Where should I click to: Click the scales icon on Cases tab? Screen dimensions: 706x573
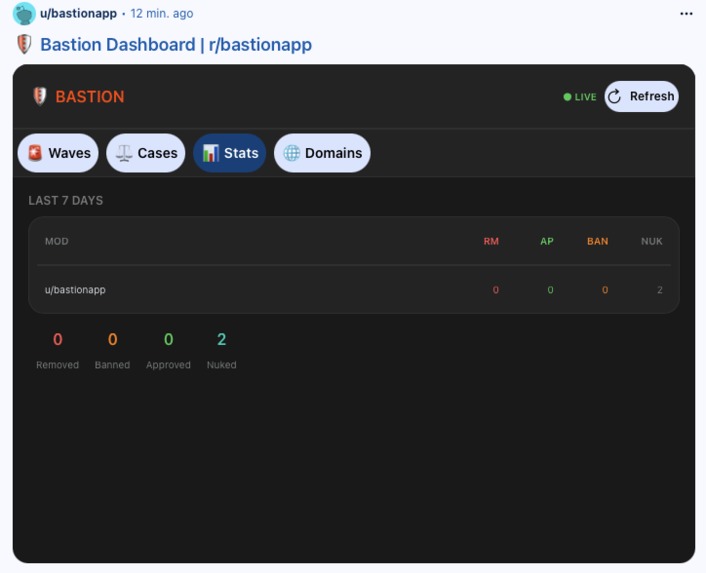124,153
